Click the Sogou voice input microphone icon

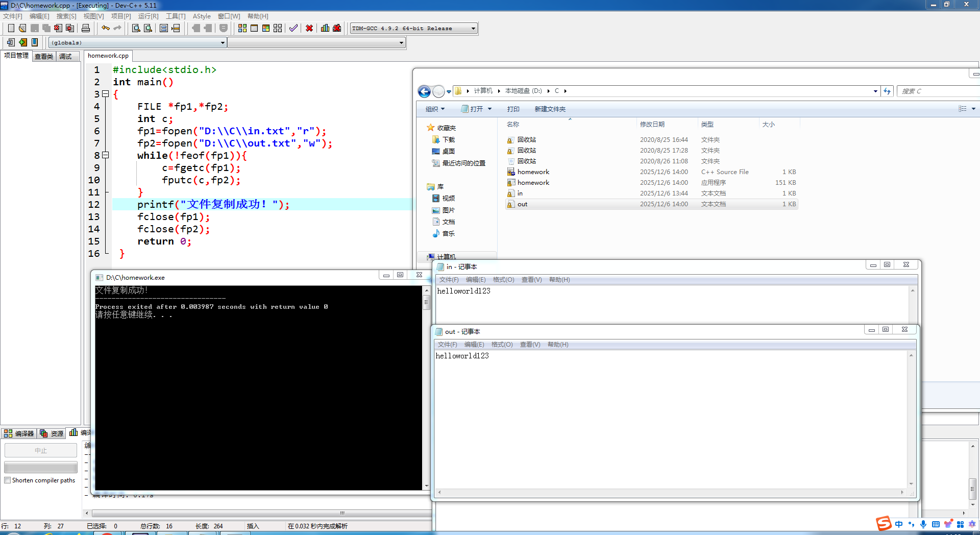923,524
